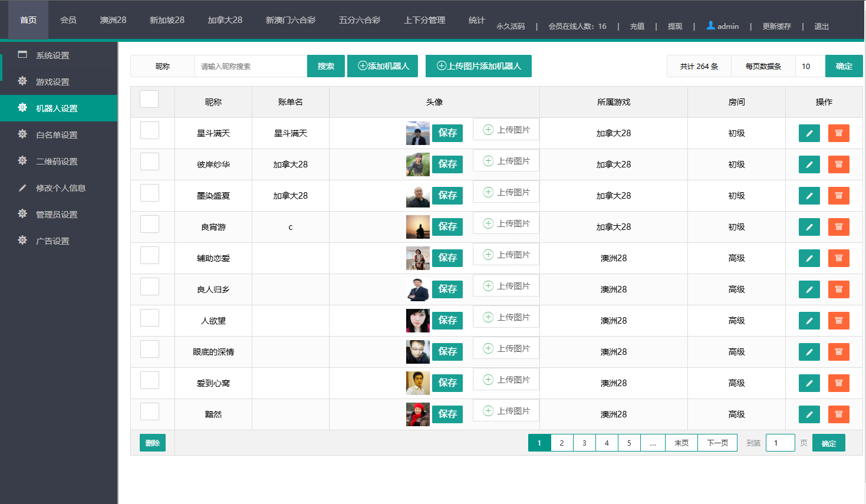Viewport: 866px width, 504px height.
Task: Click the 搜索 button
Action: pyautogui.click(x=326, y=66)
